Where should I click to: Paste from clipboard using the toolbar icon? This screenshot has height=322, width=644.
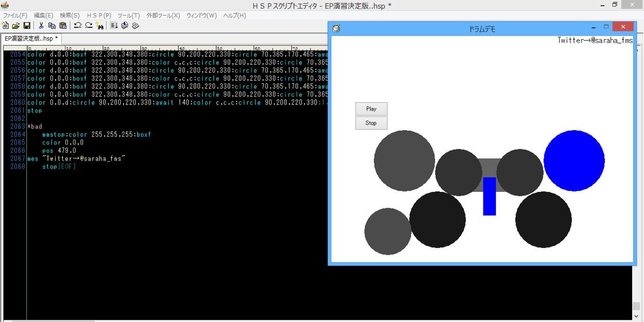(x=63, y=25)
